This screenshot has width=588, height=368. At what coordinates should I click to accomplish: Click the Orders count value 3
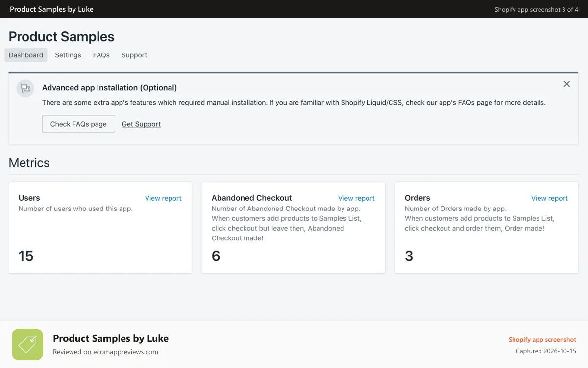[x=409, y=256]
